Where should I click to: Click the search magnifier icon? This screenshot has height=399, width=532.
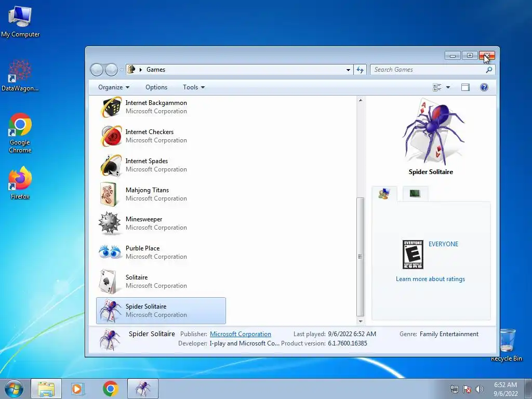pos(489,70)
